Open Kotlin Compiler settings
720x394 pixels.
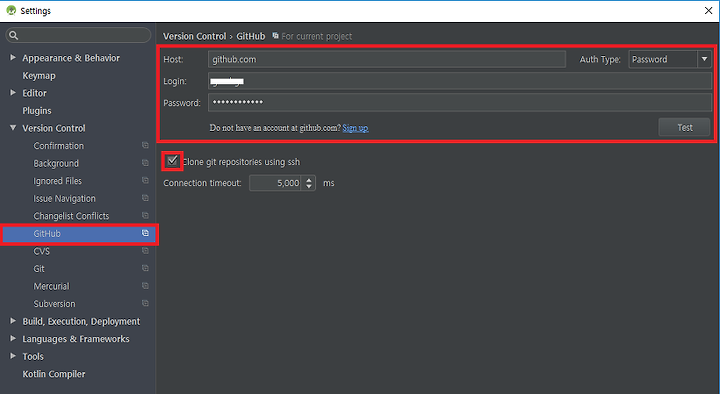pyautogui.click(x=54, y=374)
